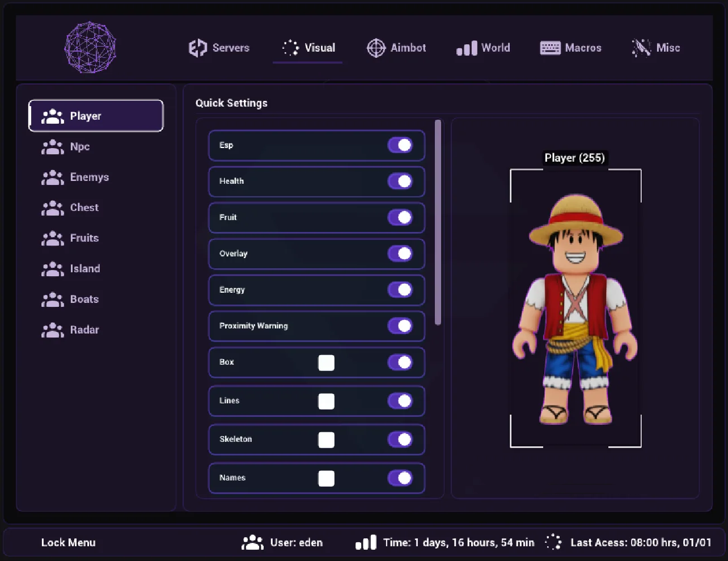The width and height of the screenshot is (728, 561).
Task: Click the Player group icon in sidebar
Action: [x=53, y=116]
